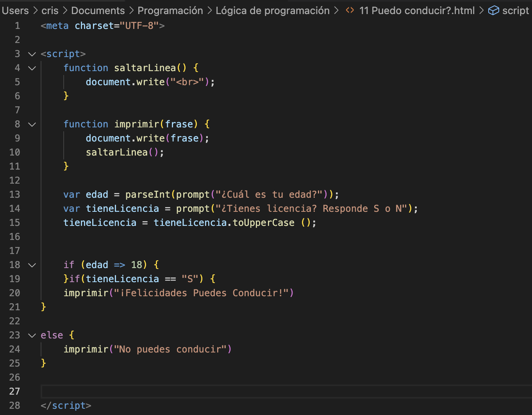Click line number 1 in the gutter
This screenshot has width=532, height=415.
pyautogui.click(x=17, y=26)
